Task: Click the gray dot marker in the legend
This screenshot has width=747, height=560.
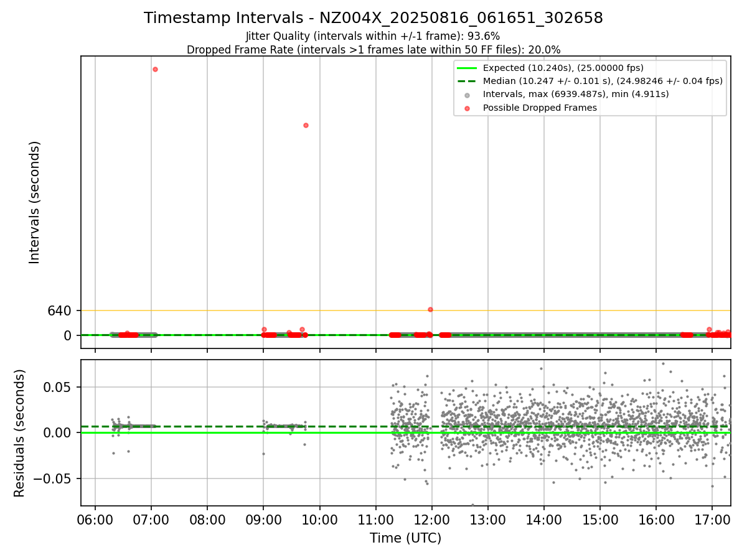Action: coord(467,95)
